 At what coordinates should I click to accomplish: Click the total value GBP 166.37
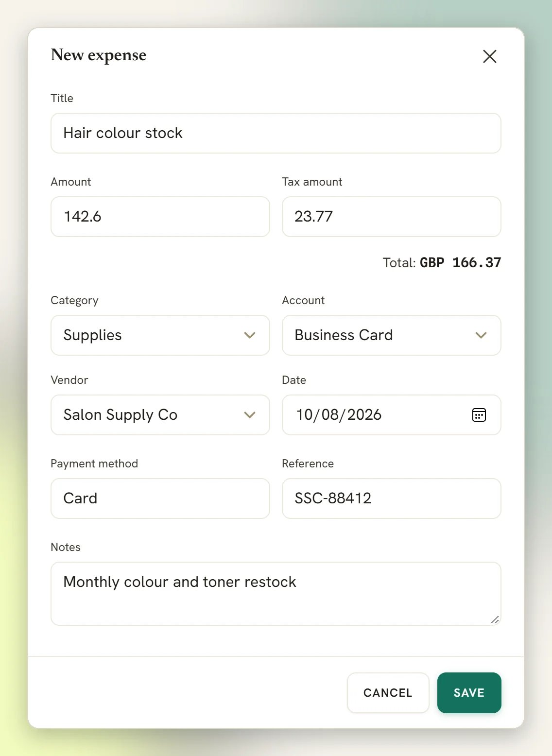pyautogui.click(x=460, y=263)
